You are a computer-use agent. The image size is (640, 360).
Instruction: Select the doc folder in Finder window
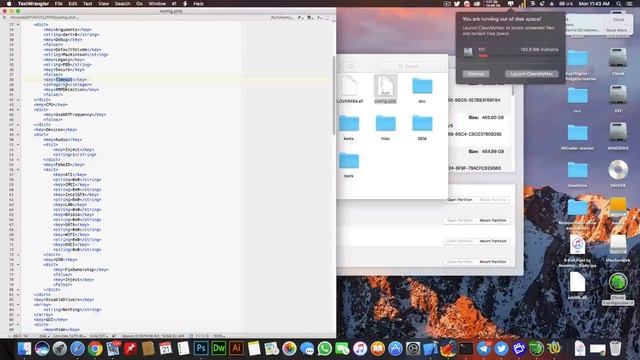click(422, 90)
